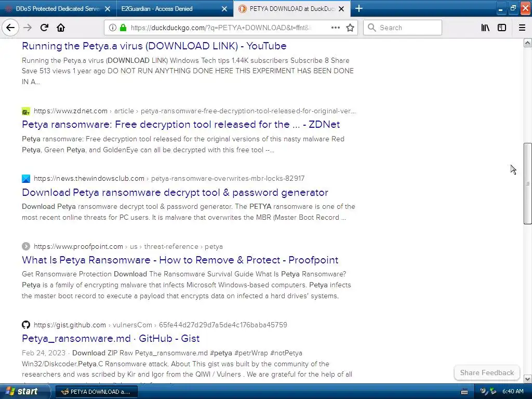The image size is (532, 399).
Task: Click the scrollbar down arrow
Action: (527, 379)
